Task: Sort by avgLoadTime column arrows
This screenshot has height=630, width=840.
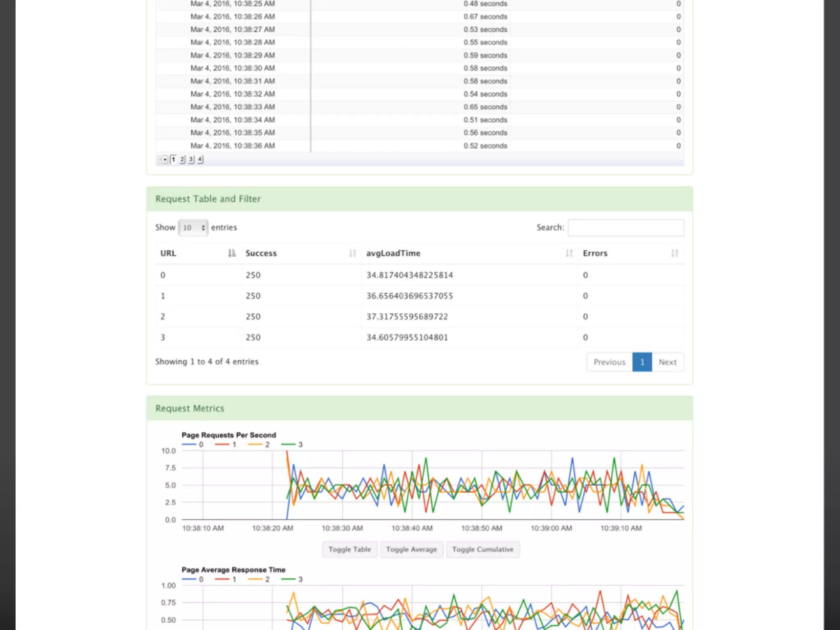Action: tap(568, 253)
